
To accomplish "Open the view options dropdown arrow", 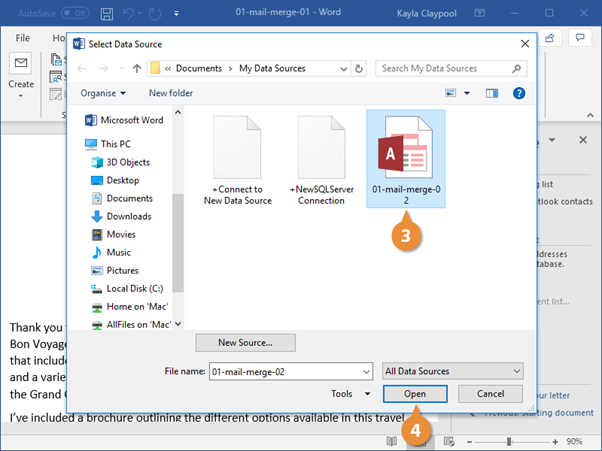I will (x=467, y=93).
